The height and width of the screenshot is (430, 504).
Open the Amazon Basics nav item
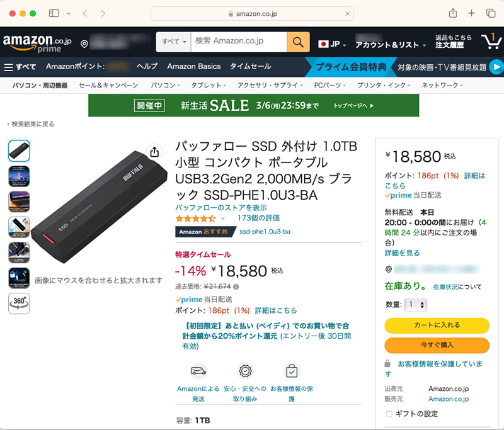pos(194,66)
